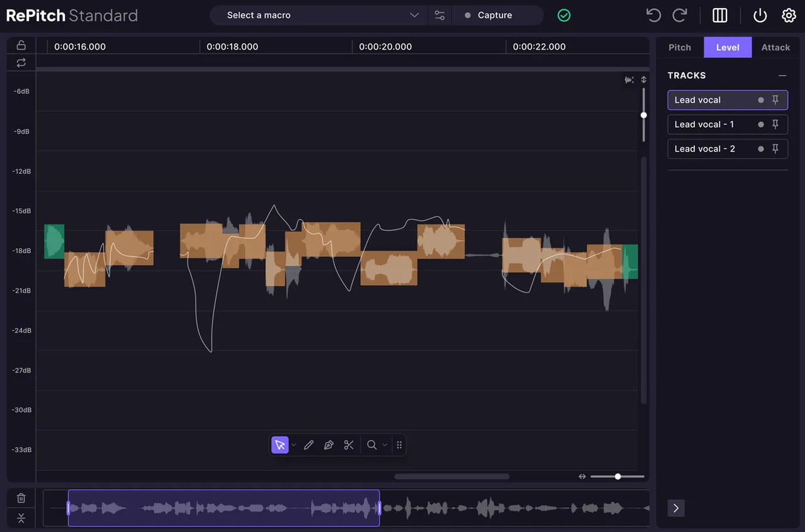Select the Pen tool
The width and height of the screenshot is (805, 532).
tap(329, 445)
